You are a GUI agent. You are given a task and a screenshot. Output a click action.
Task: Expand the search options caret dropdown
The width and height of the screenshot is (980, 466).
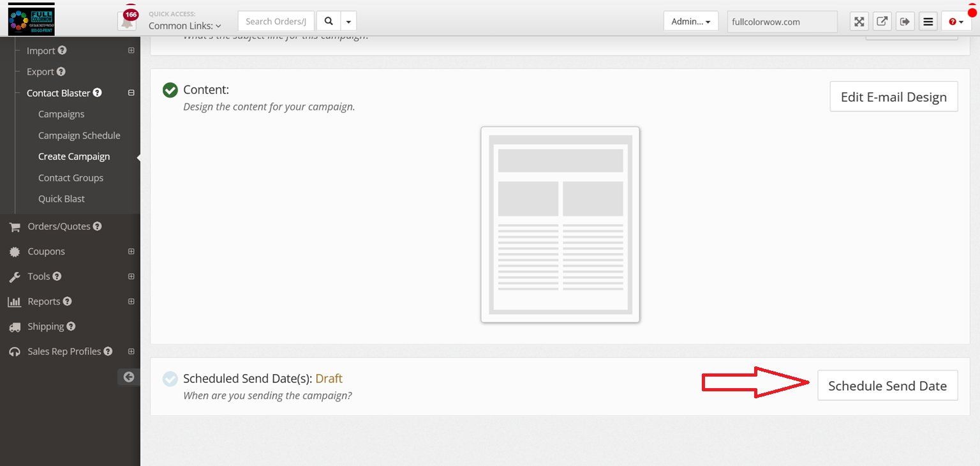348,22
